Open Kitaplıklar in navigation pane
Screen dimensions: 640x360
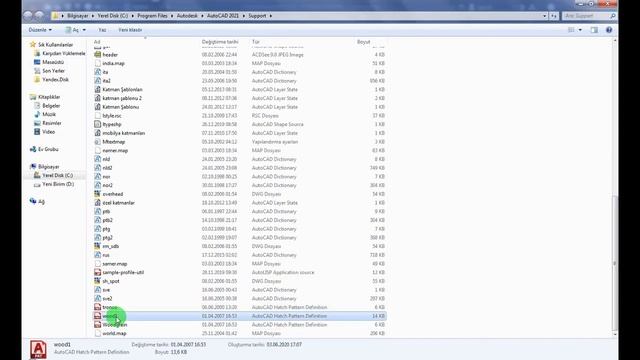pos(49,97)
